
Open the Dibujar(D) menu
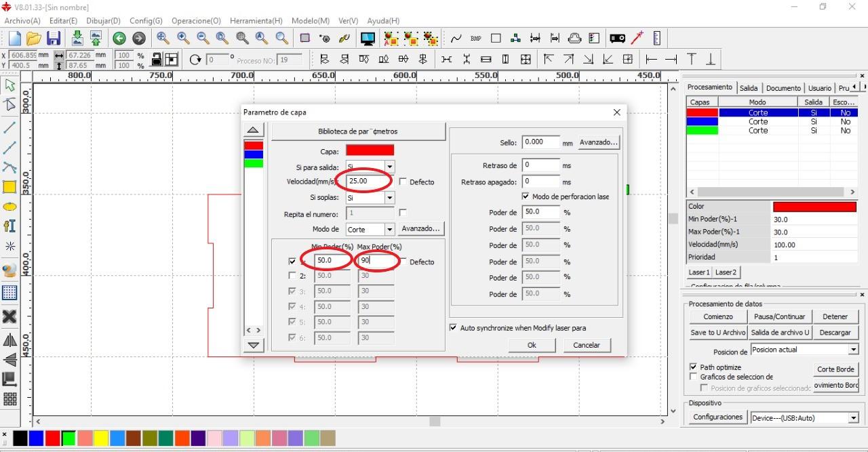click(x=103, y=21)
